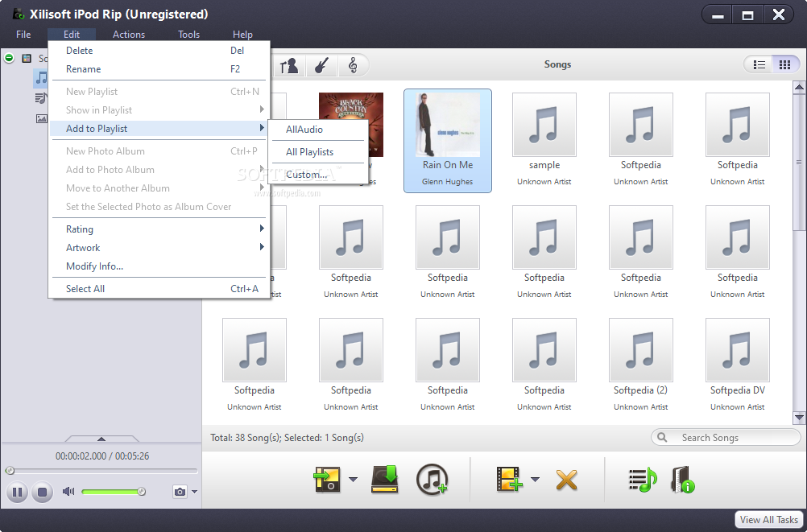
Task: Filter songs by genre guitar icon
Action: 321,65
